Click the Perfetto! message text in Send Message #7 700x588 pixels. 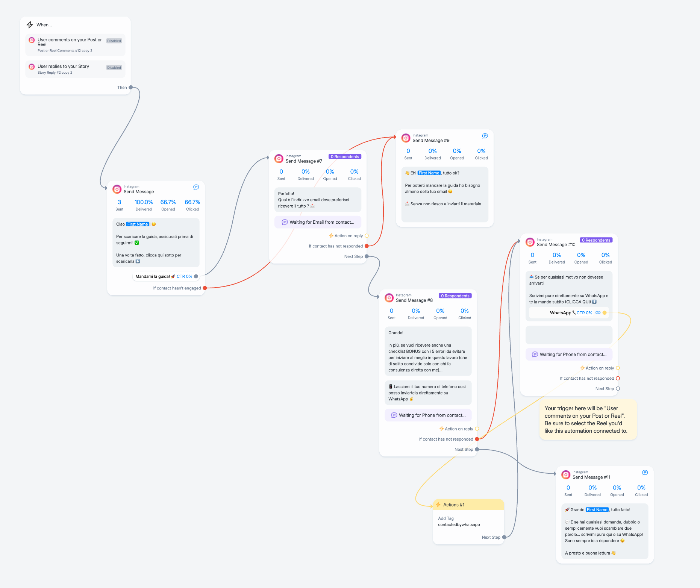pos(318,200)
